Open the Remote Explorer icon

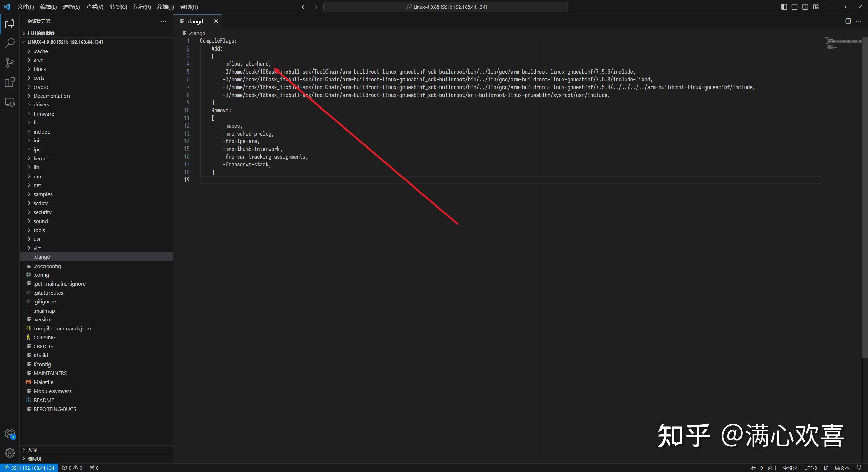(10, 102)
